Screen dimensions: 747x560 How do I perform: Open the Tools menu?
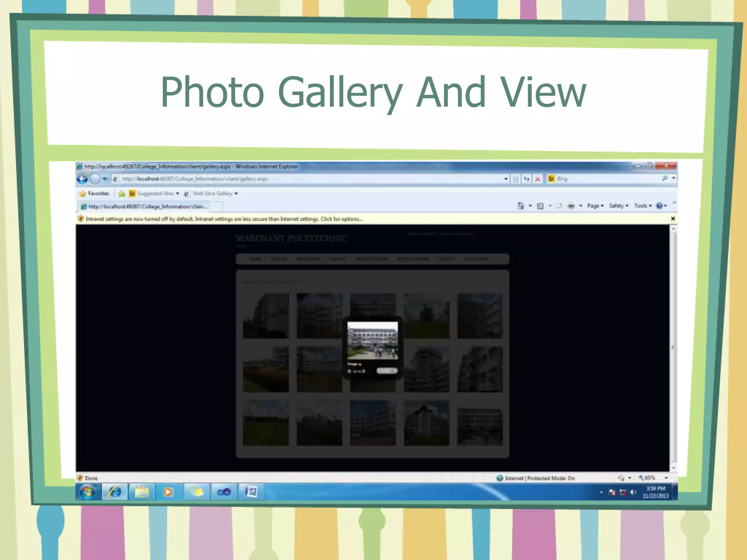(x=643, y=206)
